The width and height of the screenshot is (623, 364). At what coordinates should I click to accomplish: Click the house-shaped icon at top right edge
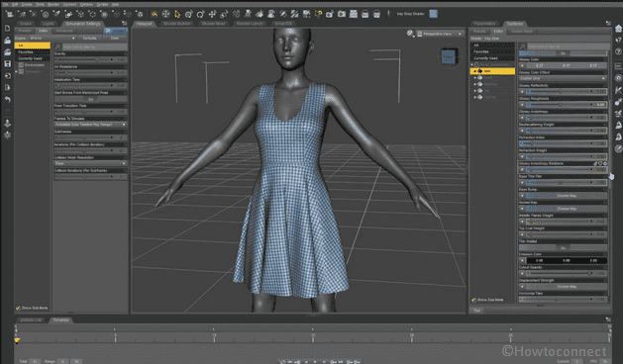point(618,28)
